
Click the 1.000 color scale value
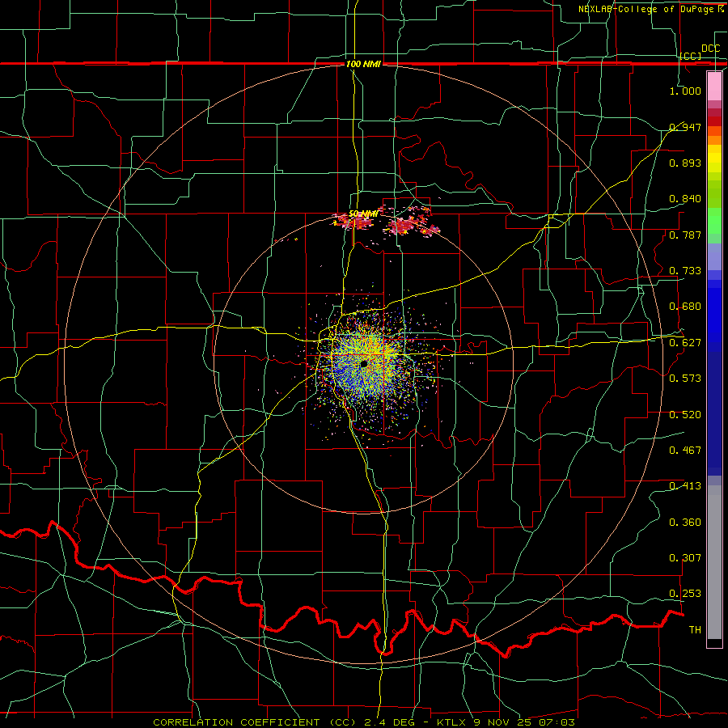tap(685, 91)
